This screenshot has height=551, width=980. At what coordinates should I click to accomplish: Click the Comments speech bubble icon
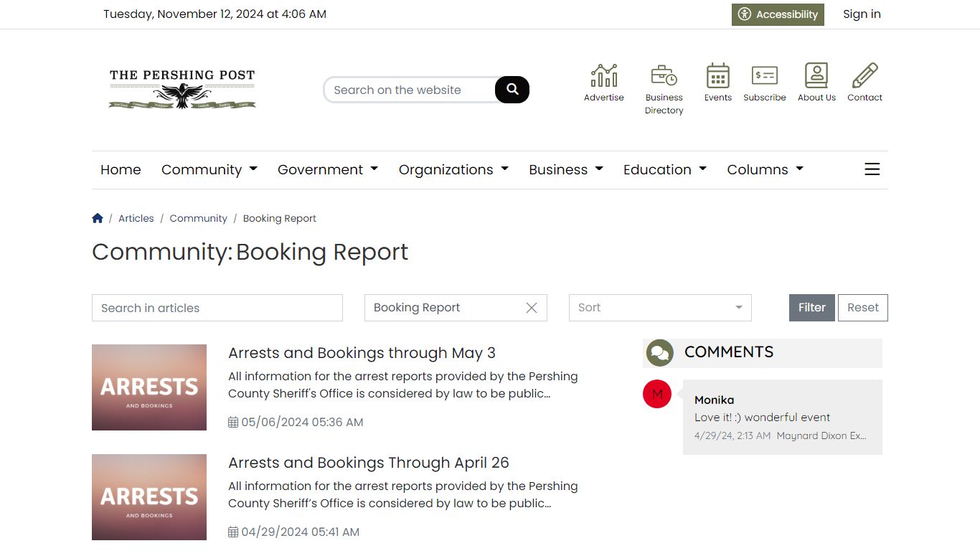point(659,353)
